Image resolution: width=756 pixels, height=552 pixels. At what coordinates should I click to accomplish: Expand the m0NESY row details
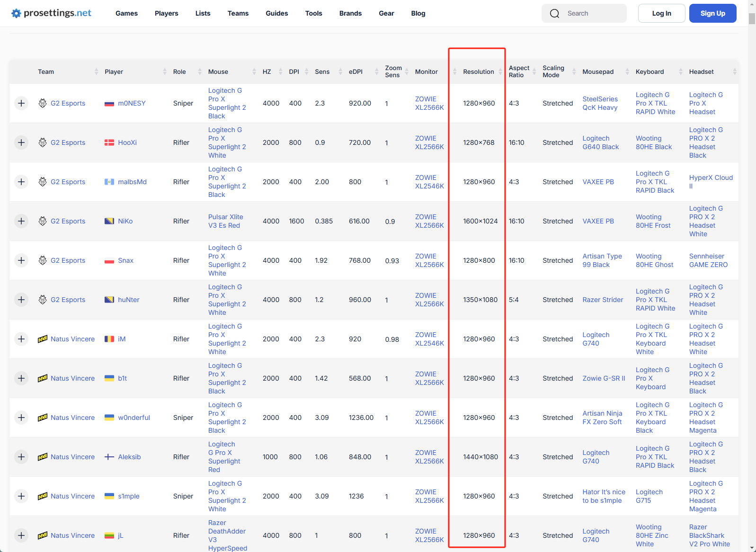(x=21, y=103)
